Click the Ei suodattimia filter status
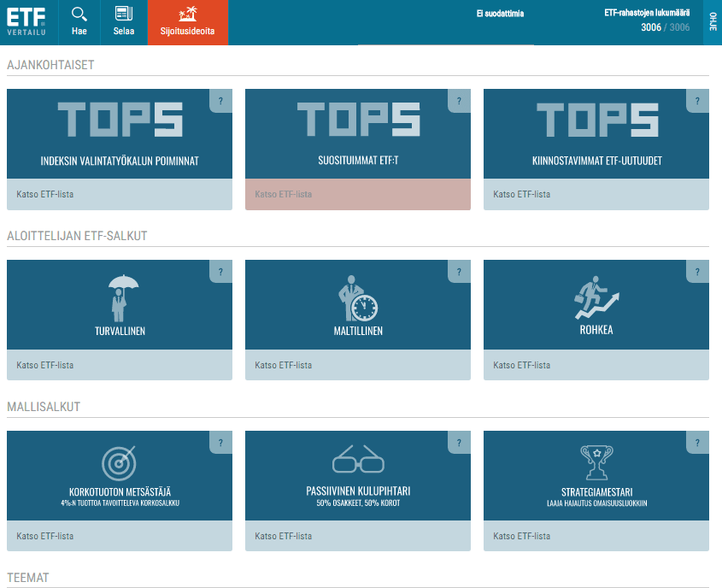Screen dimensions: 722x588 point(500,15)
